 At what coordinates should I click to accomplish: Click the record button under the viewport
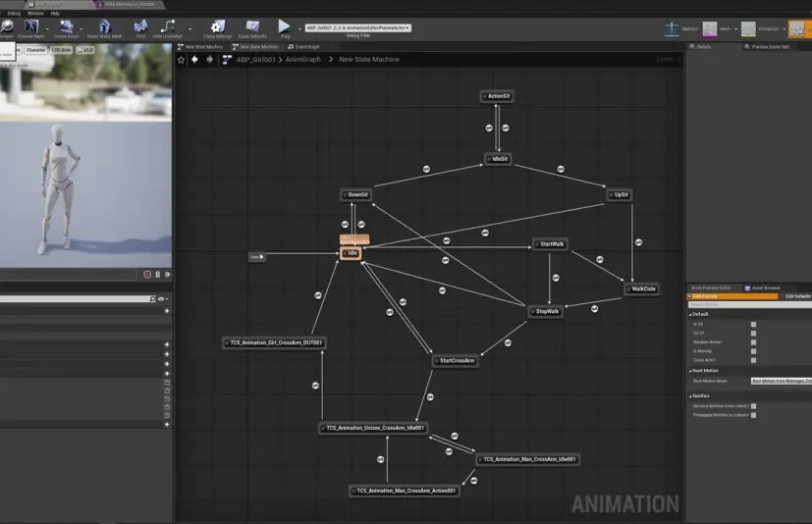pos(147,275)
